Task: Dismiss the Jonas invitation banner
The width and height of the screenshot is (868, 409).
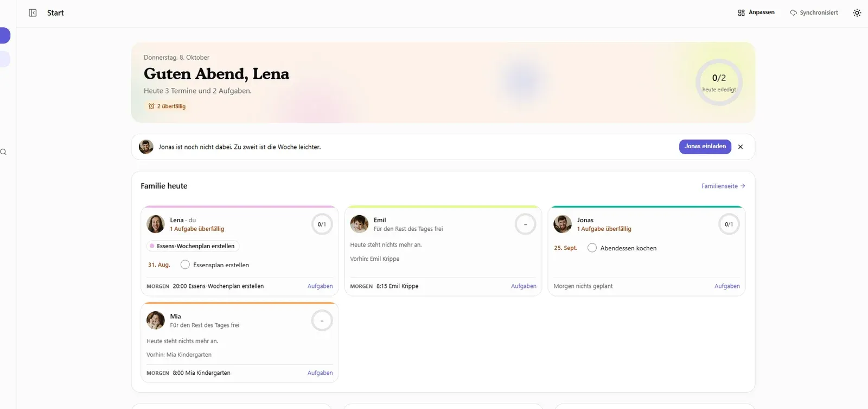Action: coord(741,147)
